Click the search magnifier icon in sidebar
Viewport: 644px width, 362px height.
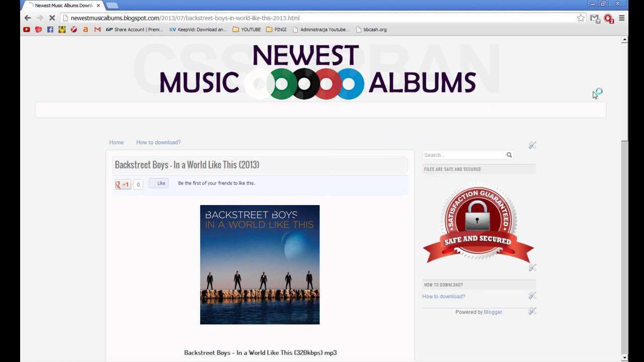pos(509,155)
